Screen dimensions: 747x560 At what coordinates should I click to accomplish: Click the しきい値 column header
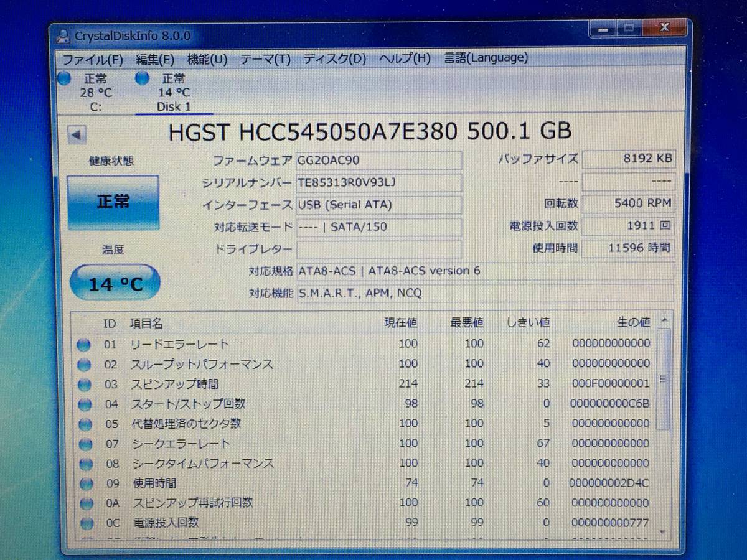point(528,322)
